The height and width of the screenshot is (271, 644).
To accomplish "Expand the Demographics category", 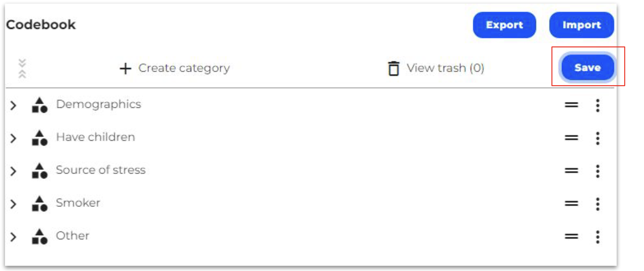I will (x=13, y=106).
